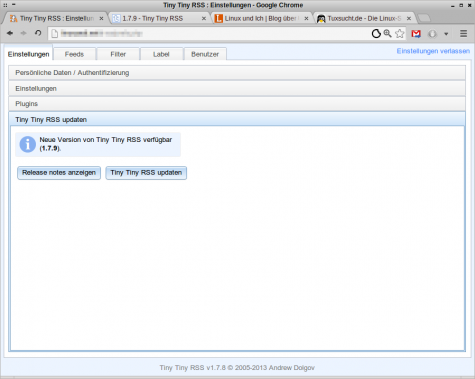Reload the page with the refresh icon

[38, 33]
